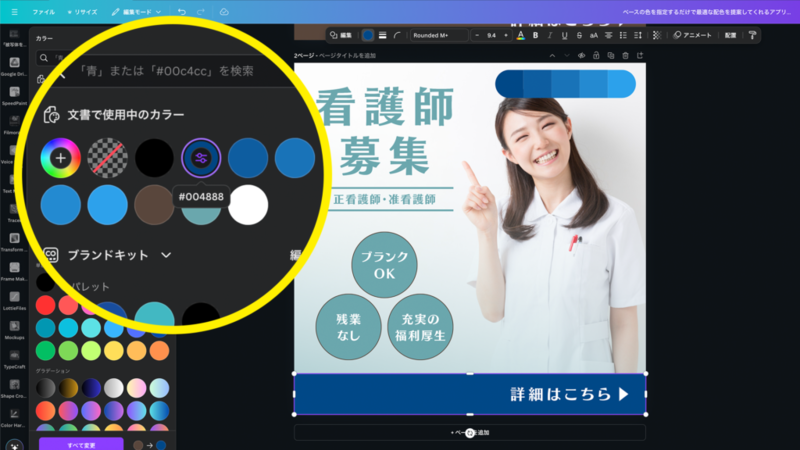Select white-gray gradient swatch

pyautogui.click(x=114, y=388)
